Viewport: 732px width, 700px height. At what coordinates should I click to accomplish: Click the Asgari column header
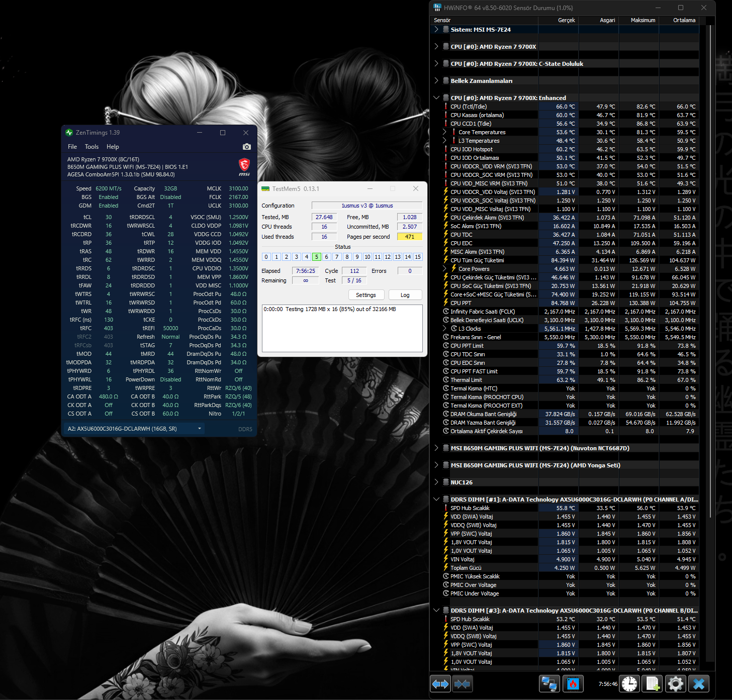click(598, 20)
